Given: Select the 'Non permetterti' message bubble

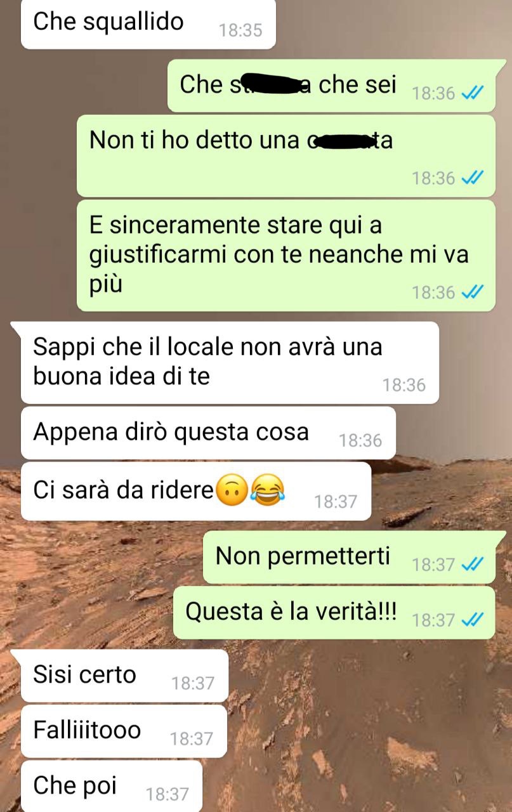Looking at the screenshot, I should point(349,558).
